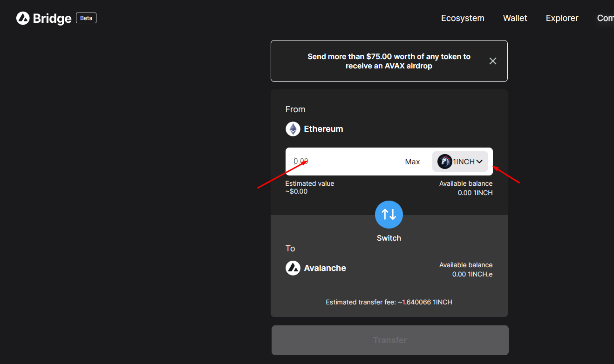
Task: Click the airdrop banner message text
Action: (389, 61)
